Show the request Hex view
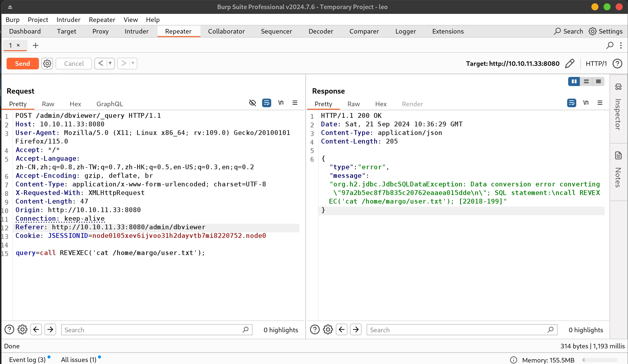The width and height of the screenshot is (628, 364). pos(76,104)
